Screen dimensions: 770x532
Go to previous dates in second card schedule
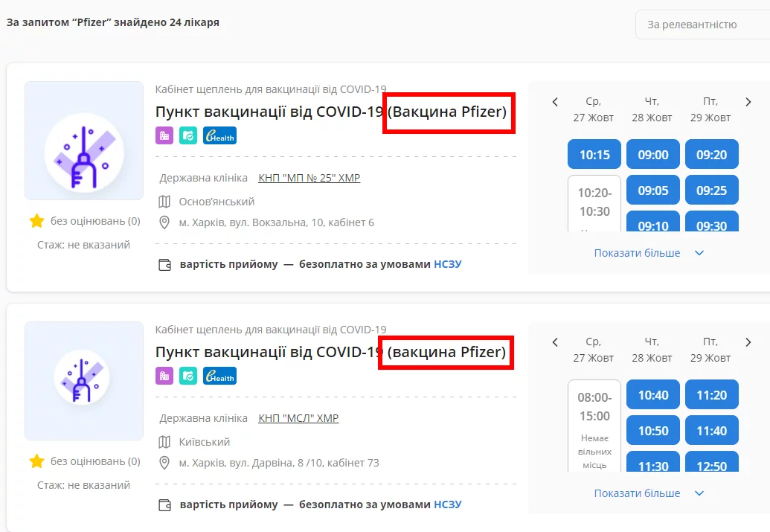[x=555, y=342]
